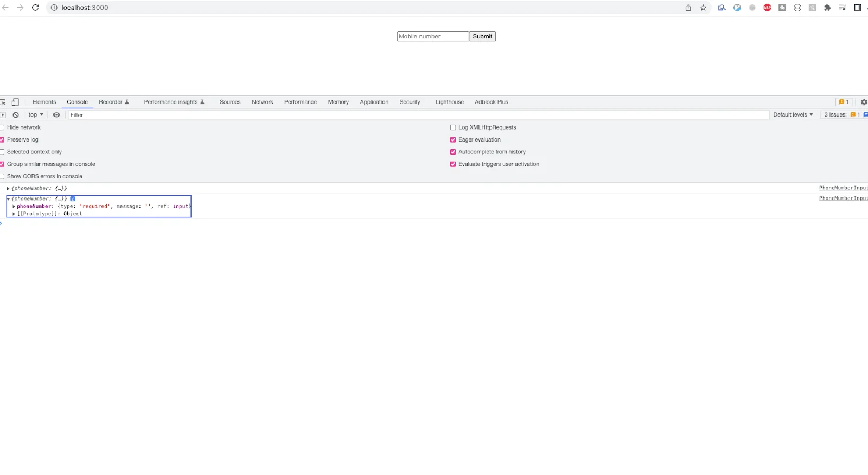Open the Application tab
This screenshot has width=868, height=475.
click(x=374, y=102)
